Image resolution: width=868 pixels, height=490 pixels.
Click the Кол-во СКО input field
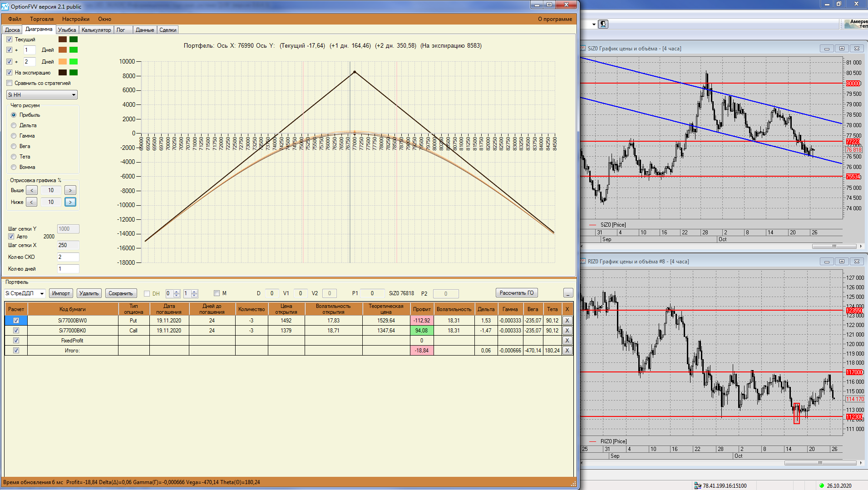point(68,257)
